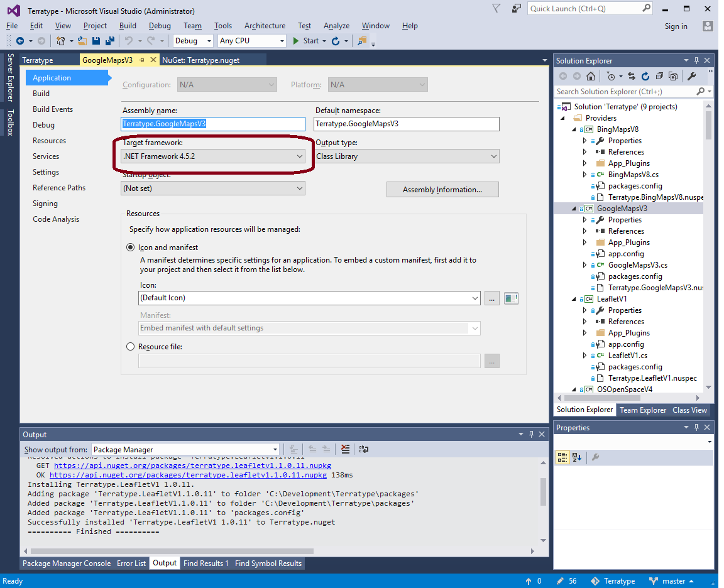724x588 pixels.
Task: Click the Search Solution Explorer box
Action: (x=633, y=92)
